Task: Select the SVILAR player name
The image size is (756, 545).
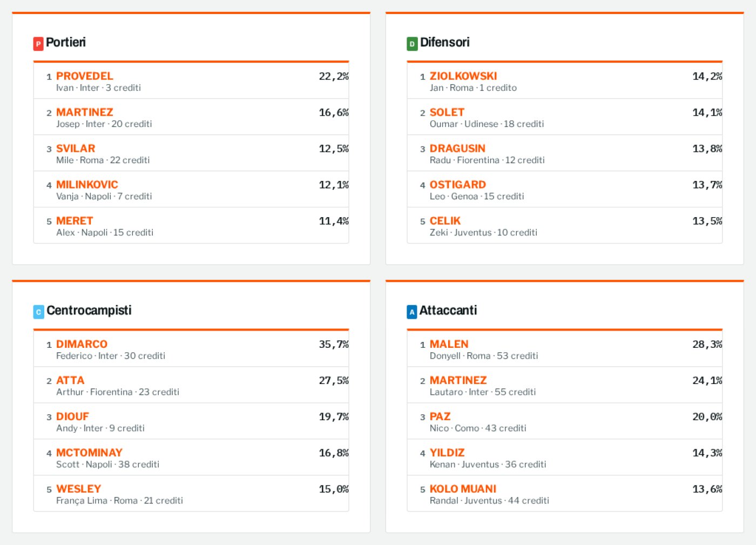Action: (76, 149)
